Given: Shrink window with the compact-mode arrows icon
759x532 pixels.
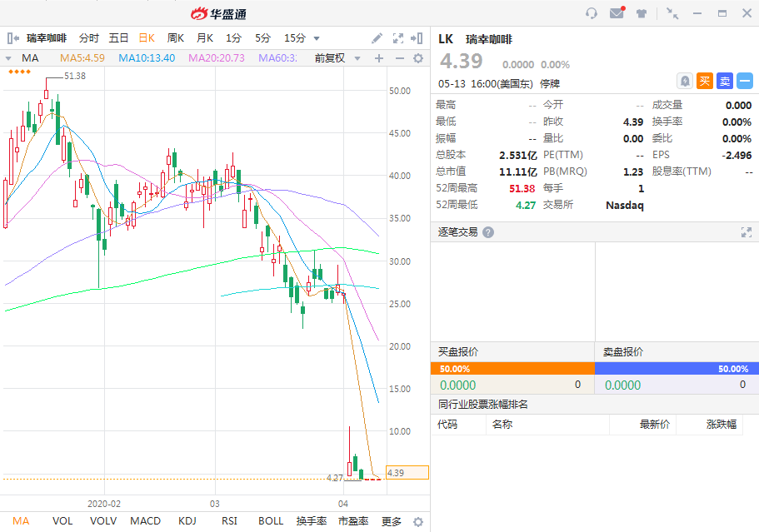Looking at the screenshot, I should click(x=672, y=13).
